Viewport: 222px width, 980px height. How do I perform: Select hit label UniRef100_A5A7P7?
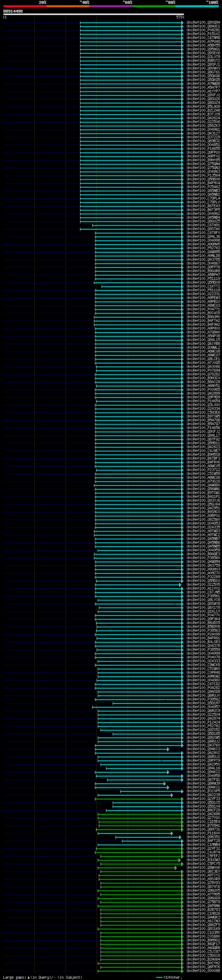203,88
